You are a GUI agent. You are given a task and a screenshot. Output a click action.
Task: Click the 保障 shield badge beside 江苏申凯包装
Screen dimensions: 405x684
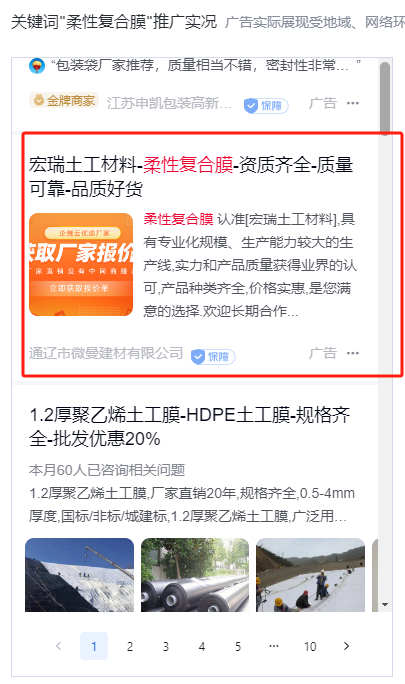click(x=266, y=105)
